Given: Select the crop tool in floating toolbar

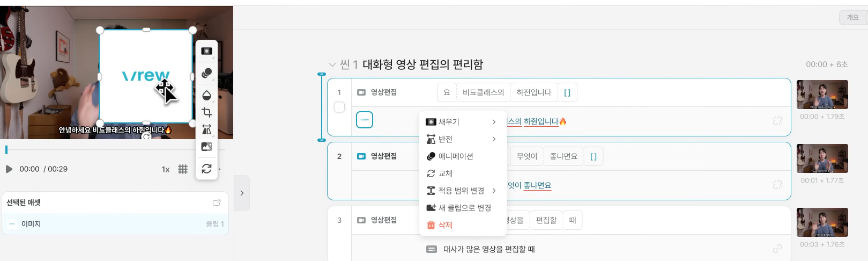Looking at the screenshot, I should pyautogui.click(x=206, y=112).
